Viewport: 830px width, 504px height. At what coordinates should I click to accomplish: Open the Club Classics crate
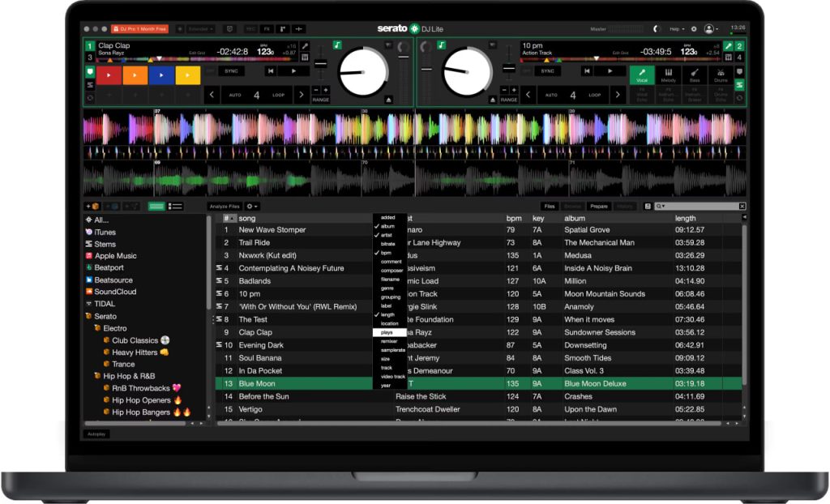tap(135, 340)
